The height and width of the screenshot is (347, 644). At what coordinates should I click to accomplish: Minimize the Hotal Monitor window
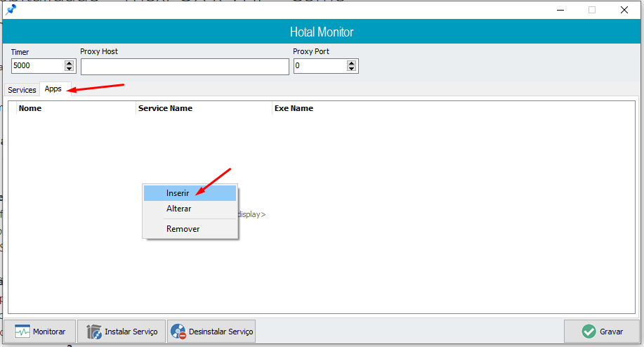point(560,10)
